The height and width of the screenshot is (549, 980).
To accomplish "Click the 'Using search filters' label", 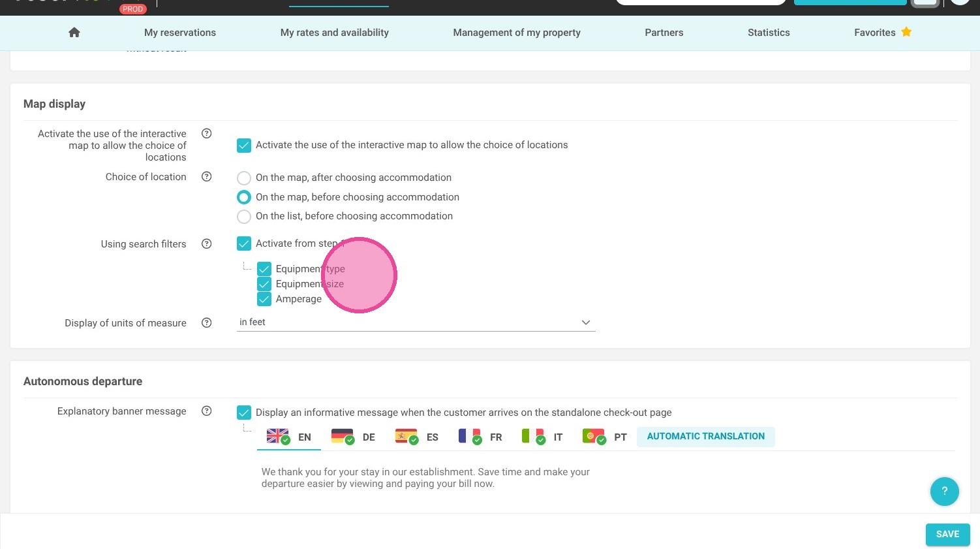I will pos(144,244).
